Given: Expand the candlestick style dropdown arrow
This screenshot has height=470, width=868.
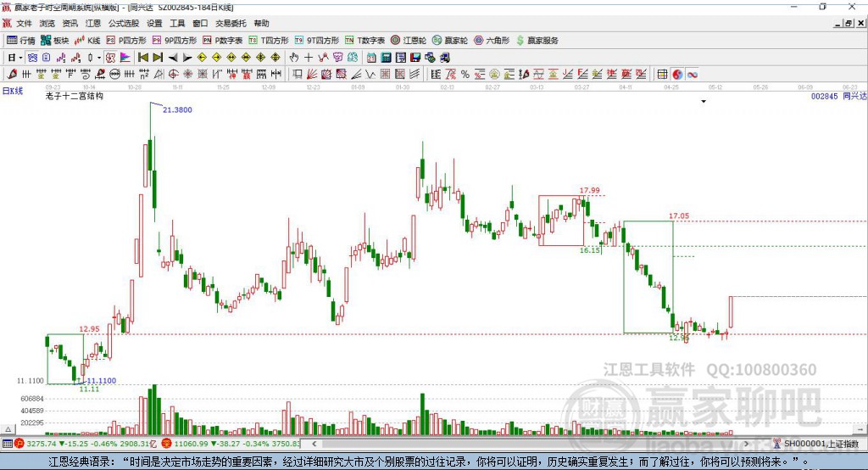Looking at the screenshot, I should point(99,57).
